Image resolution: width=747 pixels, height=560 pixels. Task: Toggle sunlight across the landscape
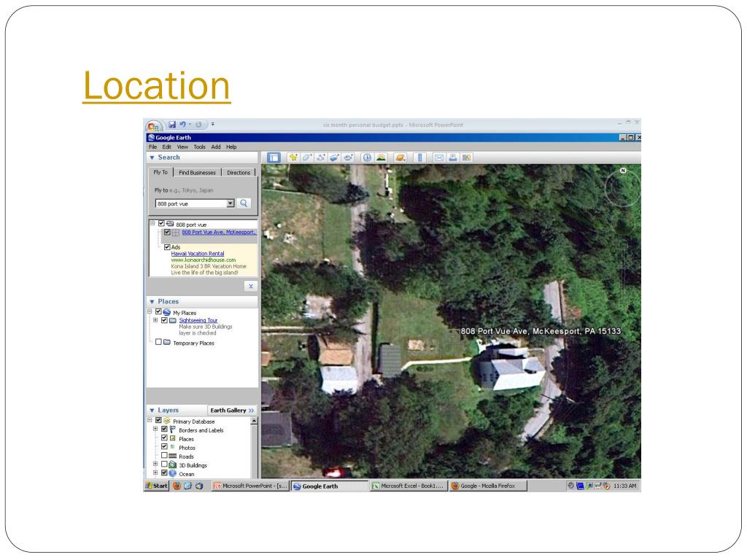coord(381,157)
